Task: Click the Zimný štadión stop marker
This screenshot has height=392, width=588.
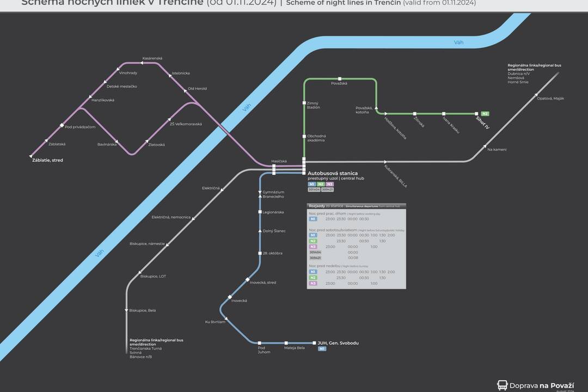Action: click(304, 103)
